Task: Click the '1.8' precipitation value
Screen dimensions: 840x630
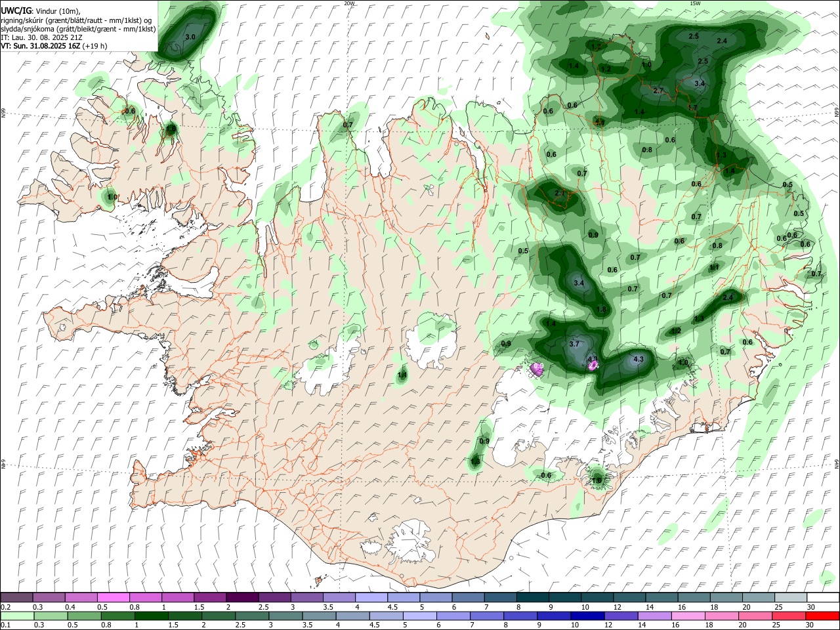Action: pos(601,310)
